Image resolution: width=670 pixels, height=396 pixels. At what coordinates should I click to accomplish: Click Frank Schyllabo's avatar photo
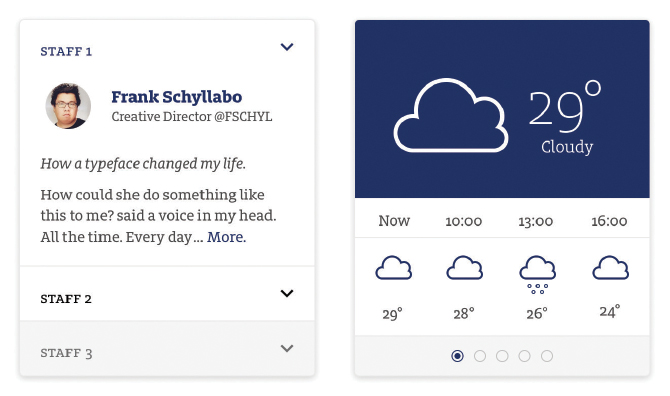click(x=68, y=106)
